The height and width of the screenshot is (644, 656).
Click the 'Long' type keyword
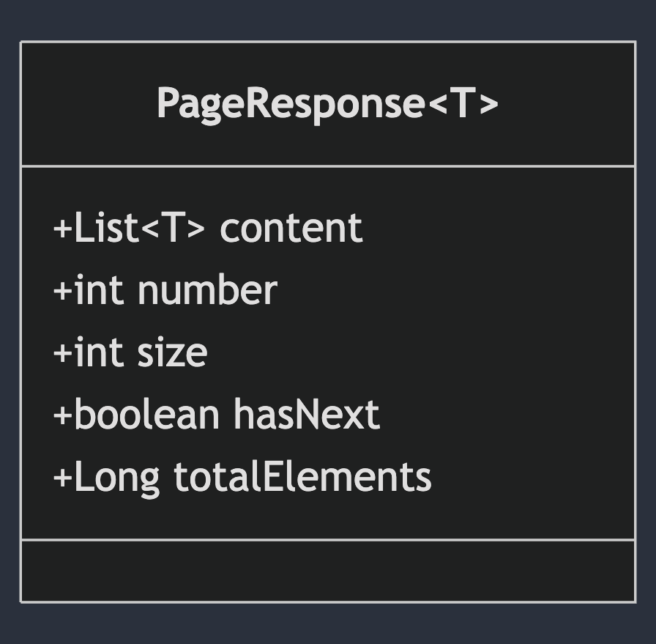pos(117,477)
